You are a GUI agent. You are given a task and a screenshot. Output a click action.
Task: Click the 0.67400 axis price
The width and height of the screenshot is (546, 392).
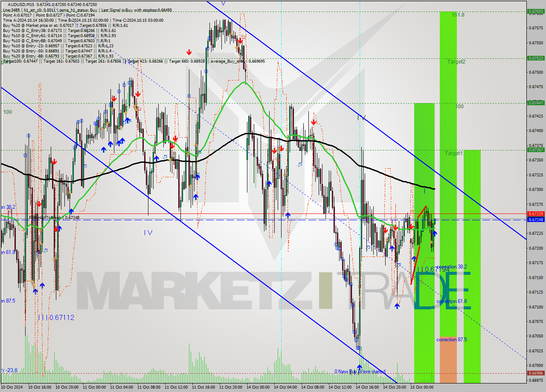coord(536,131)
